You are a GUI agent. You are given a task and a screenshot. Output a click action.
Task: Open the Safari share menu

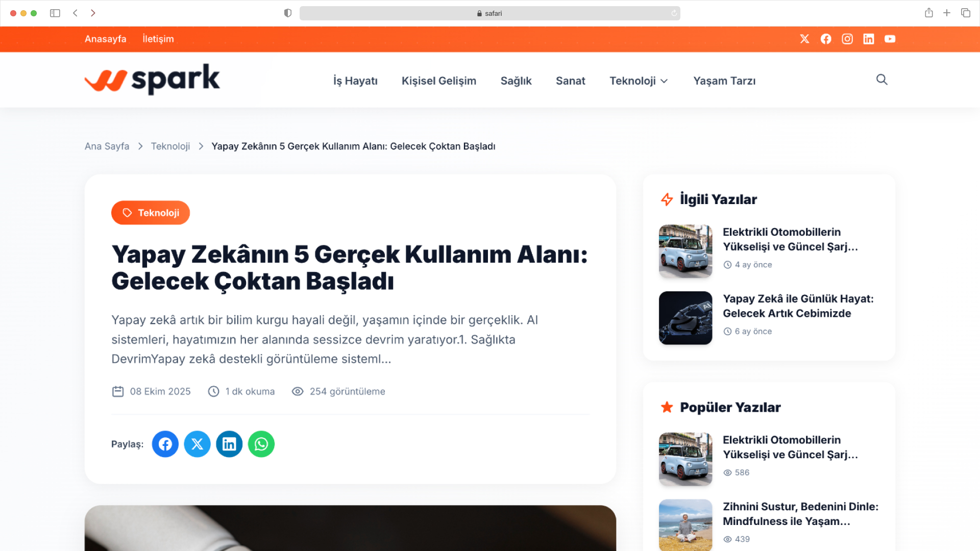pyautogui.click(x=929, y=13)
